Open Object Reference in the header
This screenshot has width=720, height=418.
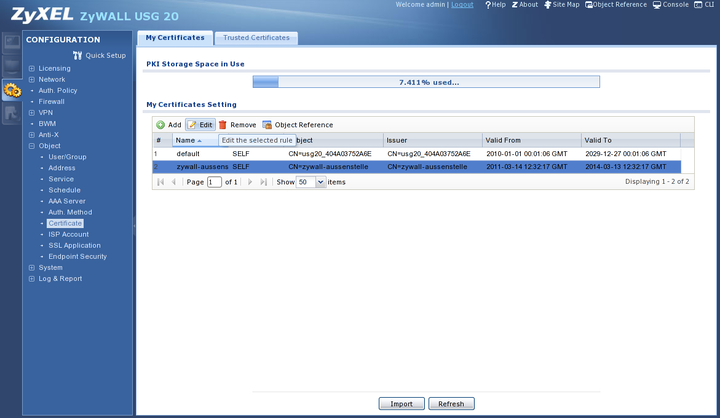click(616, 5)
